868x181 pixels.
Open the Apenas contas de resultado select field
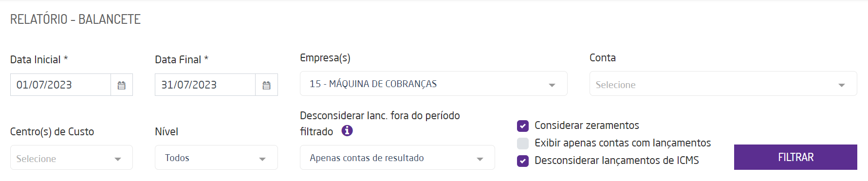click(x=397, y=158)
